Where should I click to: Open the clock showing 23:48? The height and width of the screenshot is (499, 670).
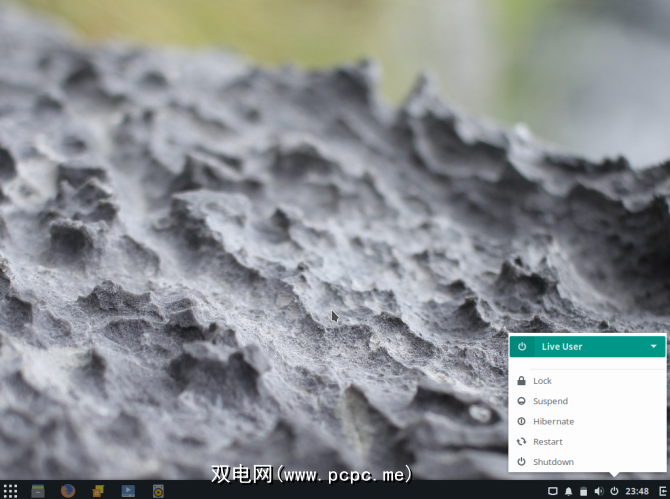[637, 491]
